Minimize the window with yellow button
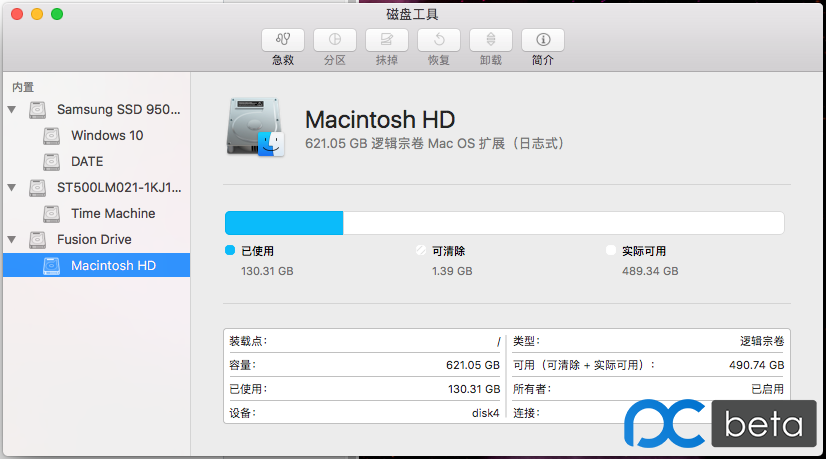The image size is (826, 459). (37, 14)
